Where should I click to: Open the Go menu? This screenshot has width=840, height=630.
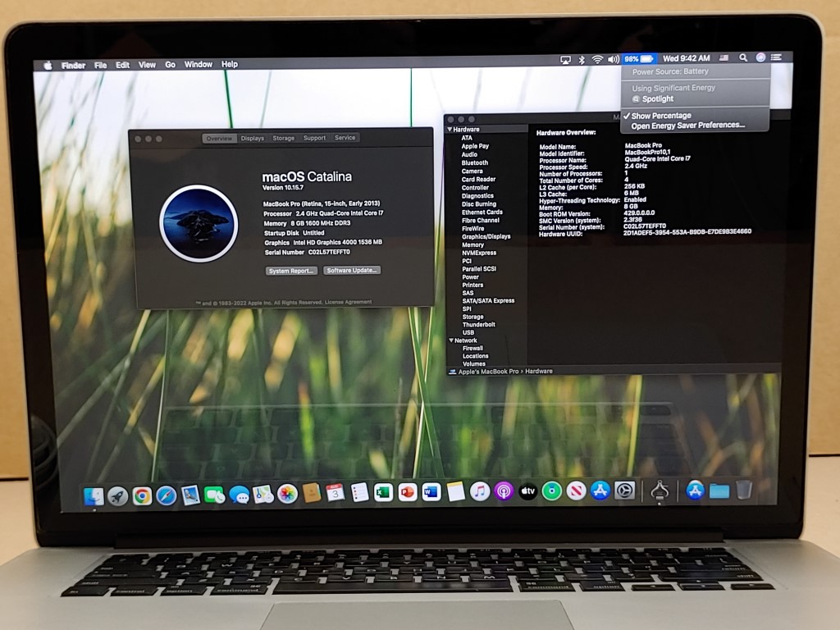click(x=171, y=65)
